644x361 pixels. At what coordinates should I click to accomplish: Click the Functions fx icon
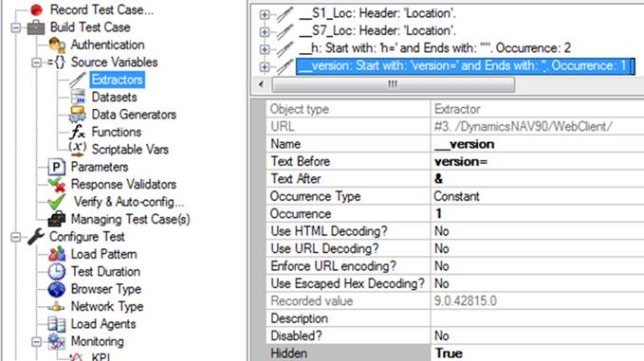click(x=77, y=132)
